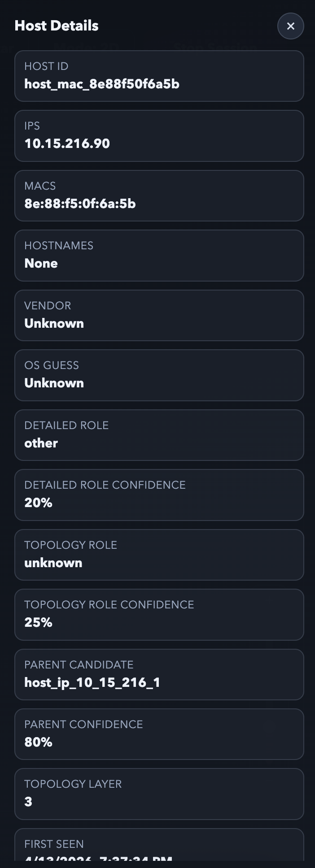
Task: Select the host_mac_8e88f50f6a5b host ID value
Action: pyautogui.click(x=102, y=84)
